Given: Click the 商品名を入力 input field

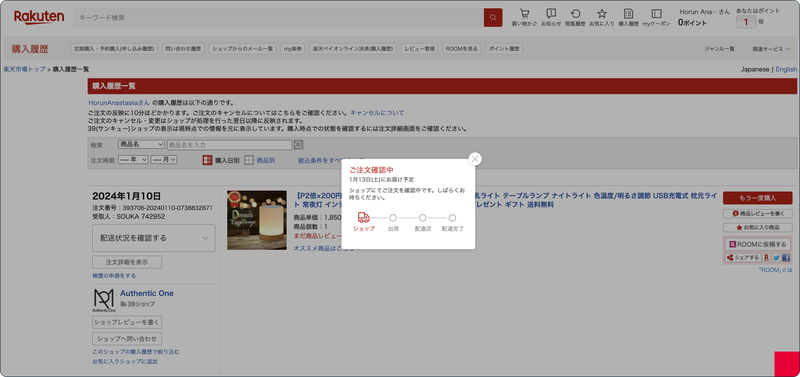Looking at the screenshot, I should [229, 145].
